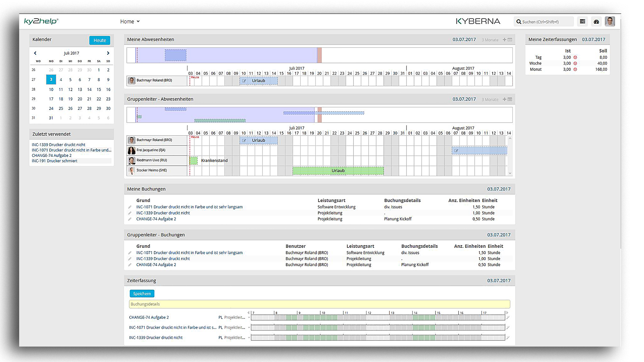Open the calendar view icon in Gruppenleiter - Abwesenheiten header
The image size is (644, 362).
pos(510,99)
